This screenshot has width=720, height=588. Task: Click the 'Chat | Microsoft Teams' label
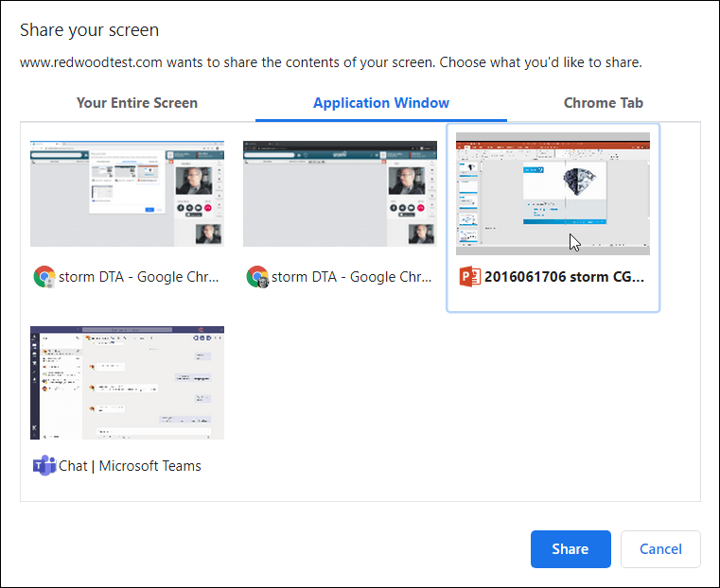[130, 466]
